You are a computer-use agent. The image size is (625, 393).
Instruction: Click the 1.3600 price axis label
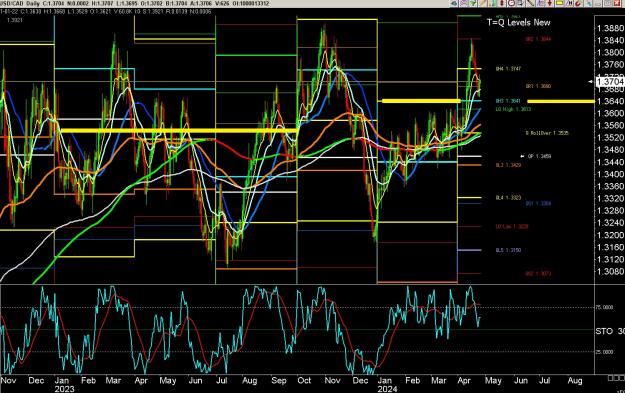click(610, 113)
